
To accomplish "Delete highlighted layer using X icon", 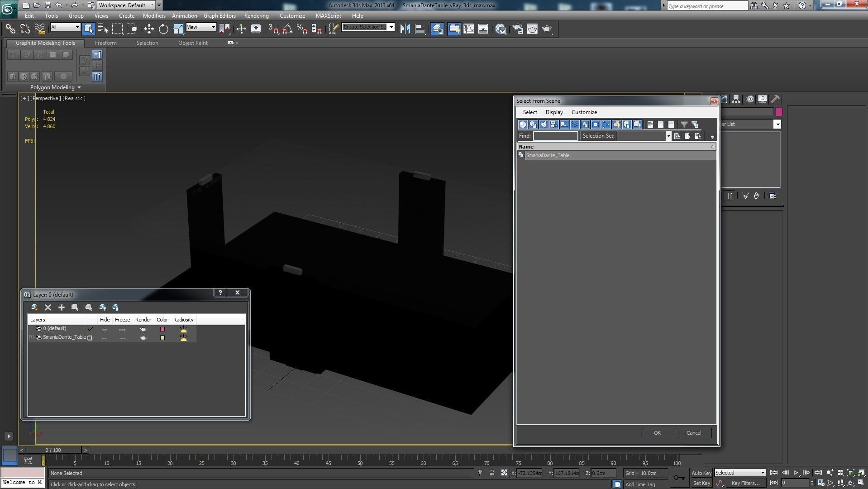I will click(x=48, y=307).
